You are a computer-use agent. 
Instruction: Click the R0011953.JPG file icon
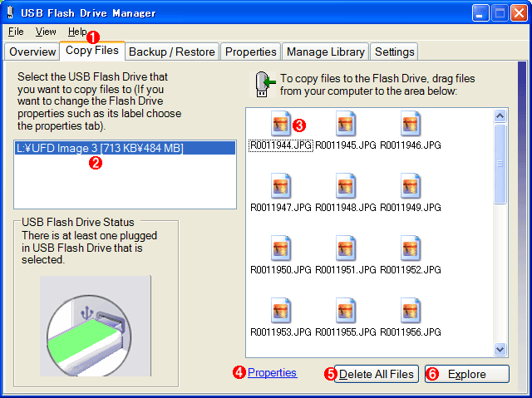[281, 311]
